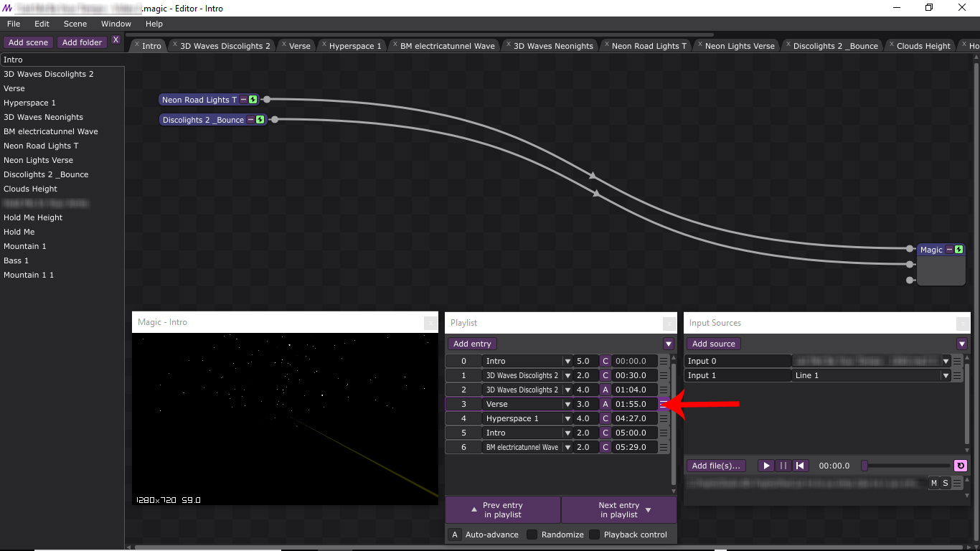980x551 pixels.
Task: Open scene dropdown for the Verse entry
Action: click(567, 404)
